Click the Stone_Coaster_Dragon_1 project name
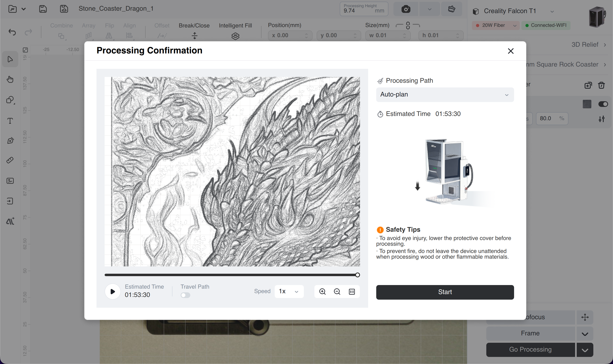Image resolution: width=613 pixels, height=364 pixels. (116, 9)
